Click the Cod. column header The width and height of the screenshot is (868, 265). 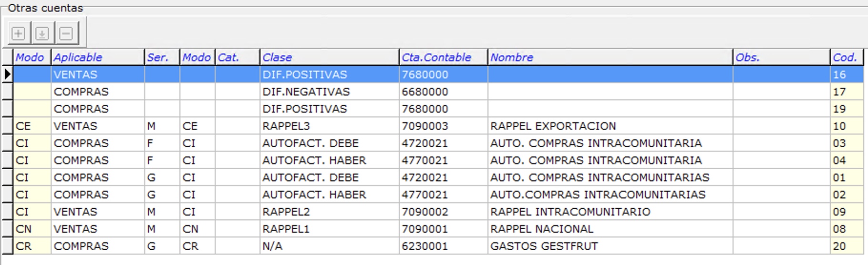click(x=846, y=57)
